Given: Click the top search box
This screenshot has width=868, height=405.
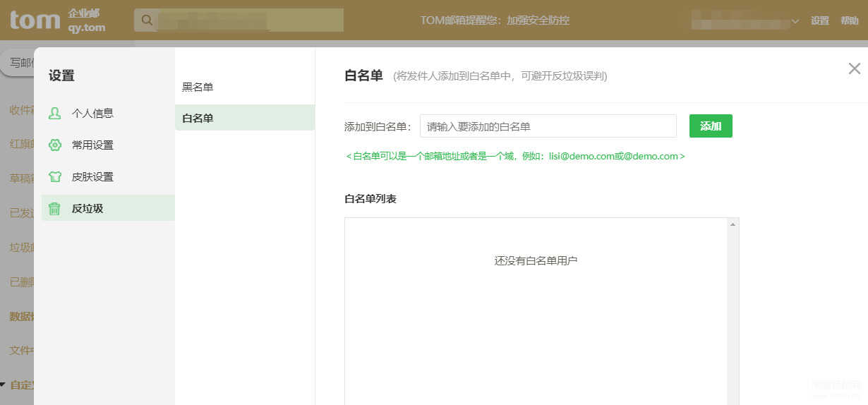Looking at the screenshot, I should [239, 20].
